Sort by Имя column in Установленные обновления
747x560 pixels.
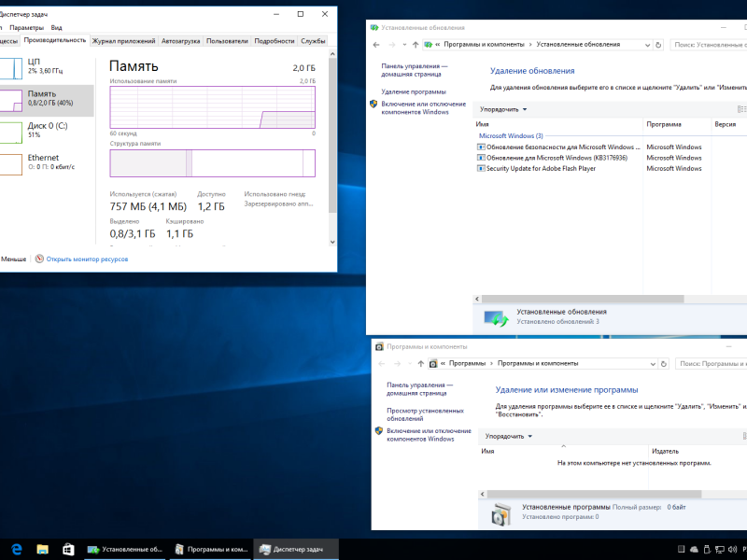(x=557, y=124)
